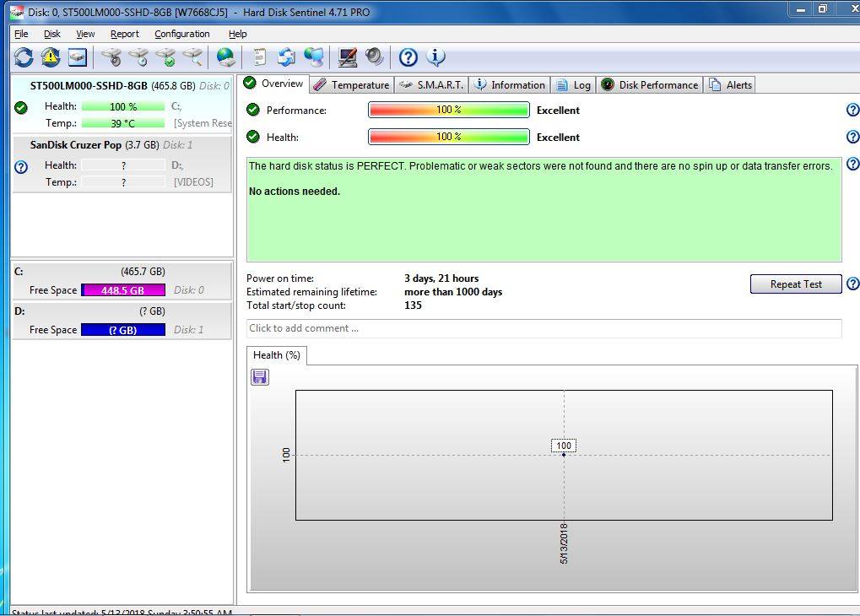Click the globe and monitor network icon
The width and height of the screenshot is (860, 616).
(314, 57)
